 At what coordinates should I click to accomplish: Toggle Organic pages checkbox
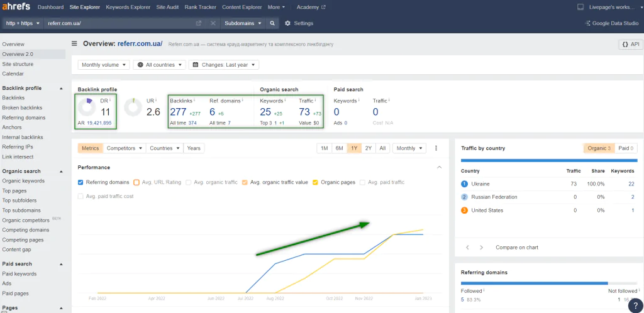316,182
